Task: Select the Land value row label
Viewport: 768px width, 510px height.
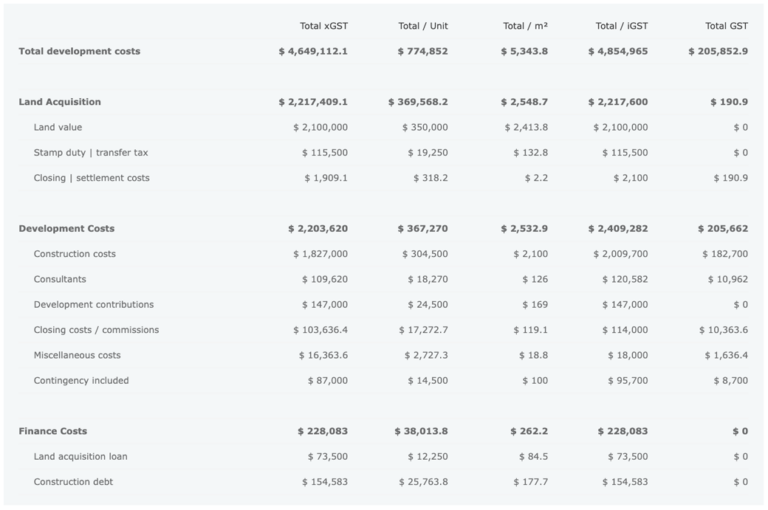Action: coord(58,127)
